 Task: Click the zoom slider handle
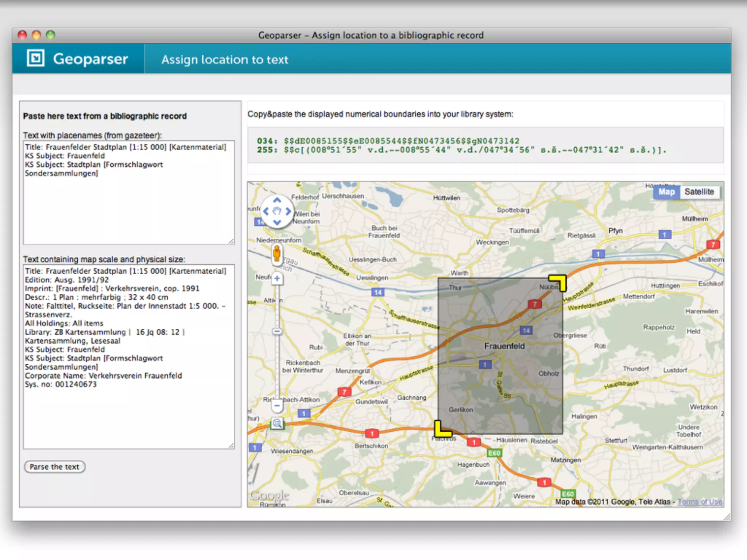coord(277,331)
